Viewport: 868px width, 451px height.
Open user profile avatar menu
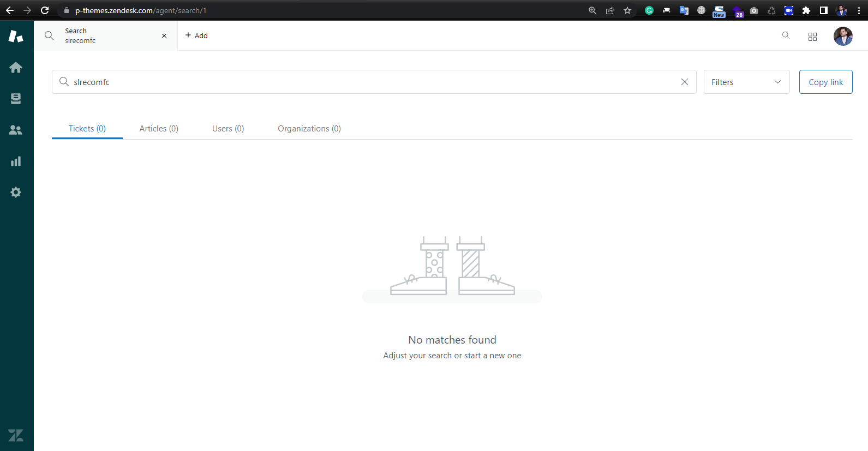click(843, 36)
